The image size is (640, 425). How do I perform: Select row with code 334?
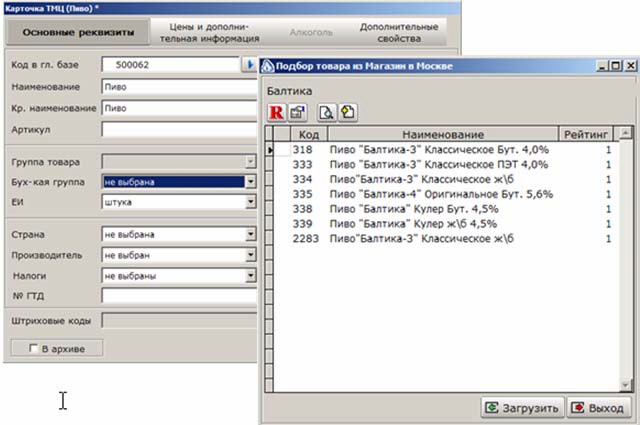(446, 179)
